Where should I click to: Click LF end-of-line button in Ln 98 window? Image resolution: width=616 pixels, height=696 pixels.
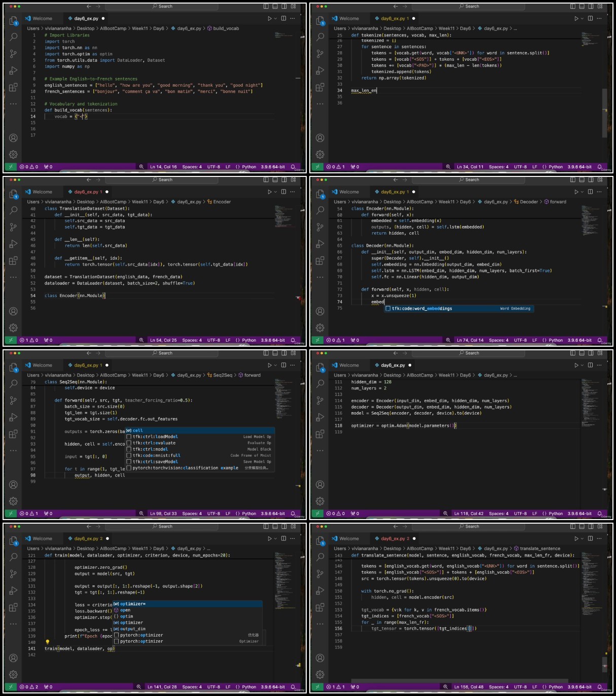[x=228, y=514]
